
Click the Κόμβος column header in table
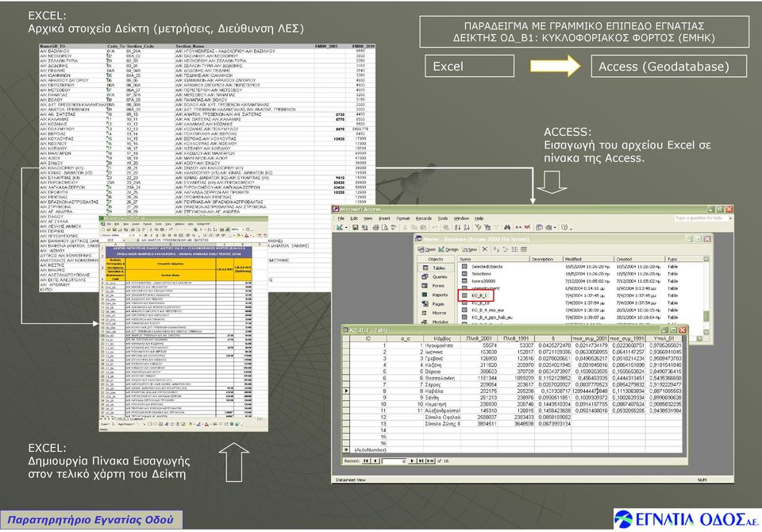click(443, 338)
